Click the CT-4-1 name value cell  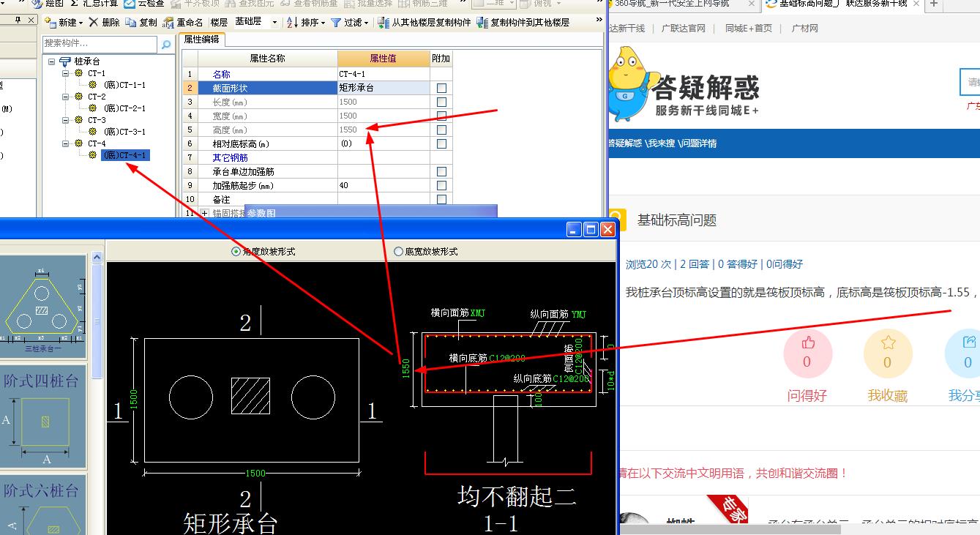click(x=384, y=75)
